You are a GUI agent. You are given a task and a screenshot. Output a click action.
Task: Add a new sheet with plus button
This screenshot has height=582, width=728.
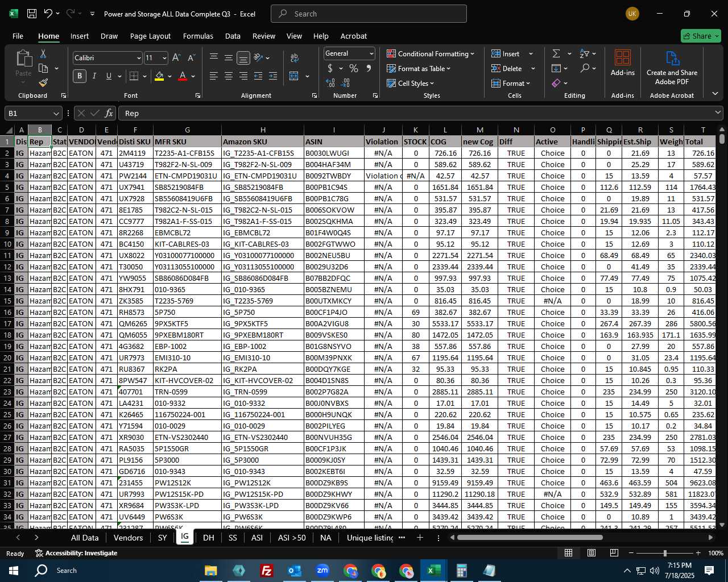tap(420, 538)
